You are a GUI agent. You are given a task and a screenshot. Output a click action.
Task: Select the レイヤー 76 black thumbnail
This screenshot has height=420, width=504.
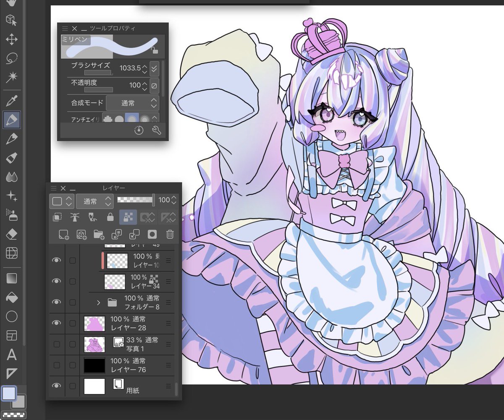[94, 365]
